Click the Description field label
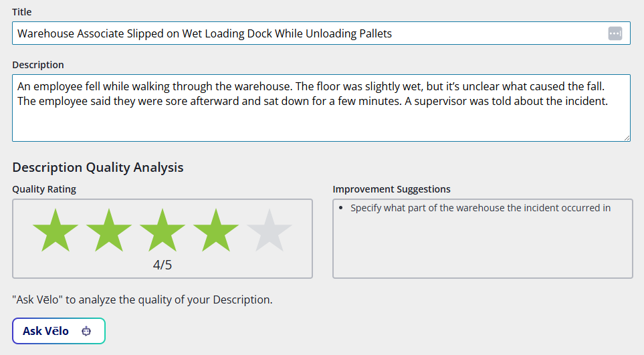 click(x=38, y=65)
